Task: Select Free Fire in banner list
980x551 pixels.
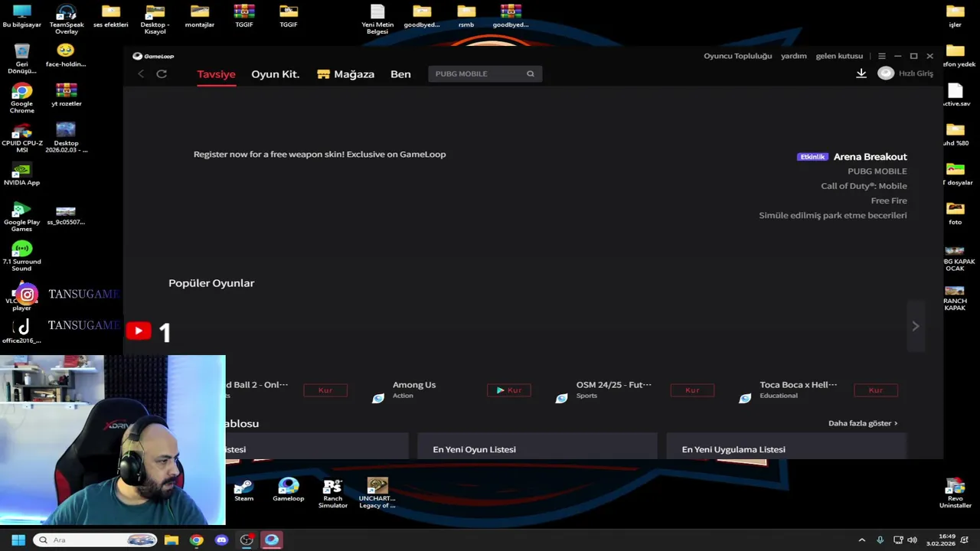Action: [889, 201]
